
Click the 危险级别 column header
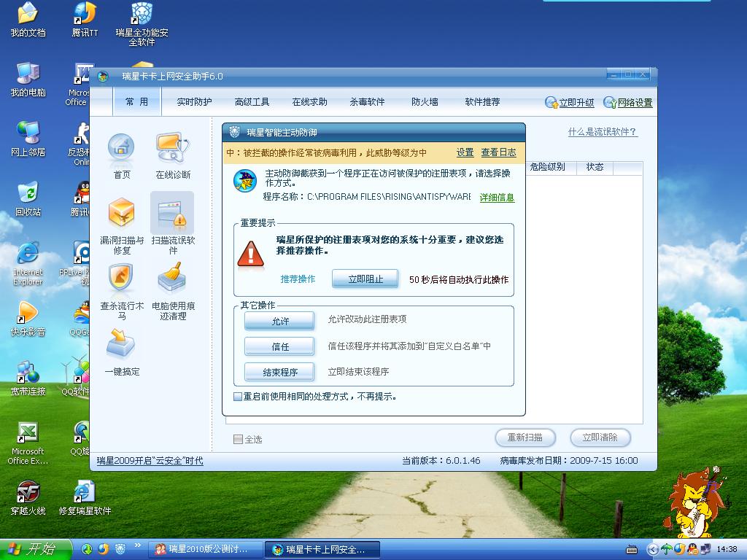551,167
